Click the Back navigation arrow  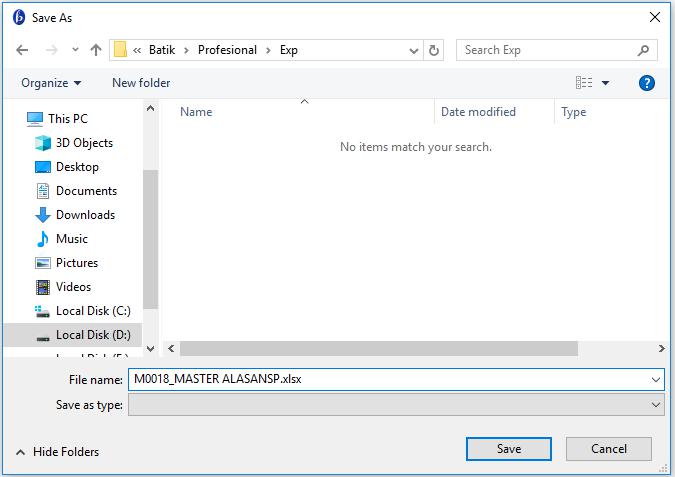(22, 50)
